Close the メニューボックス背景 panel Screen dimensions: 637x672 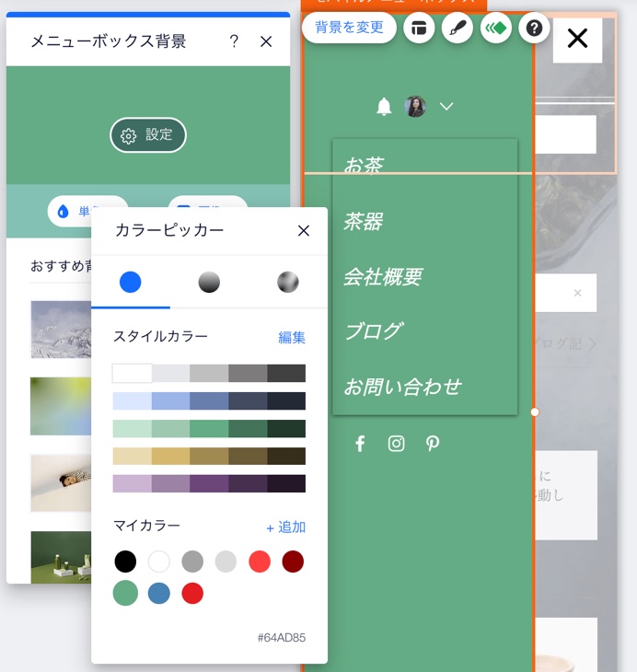click(x=266, y=41)
